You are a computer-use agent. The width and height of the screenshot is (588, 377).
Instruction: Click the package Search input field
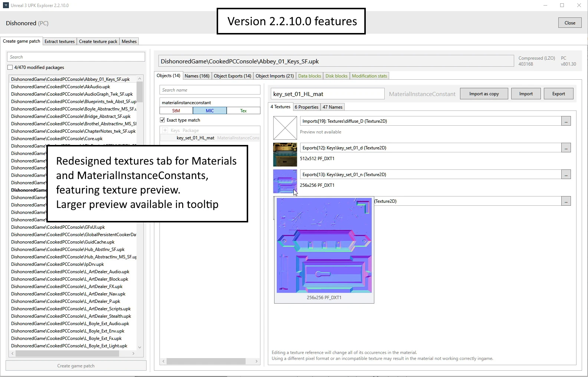[x=76, y=57]
